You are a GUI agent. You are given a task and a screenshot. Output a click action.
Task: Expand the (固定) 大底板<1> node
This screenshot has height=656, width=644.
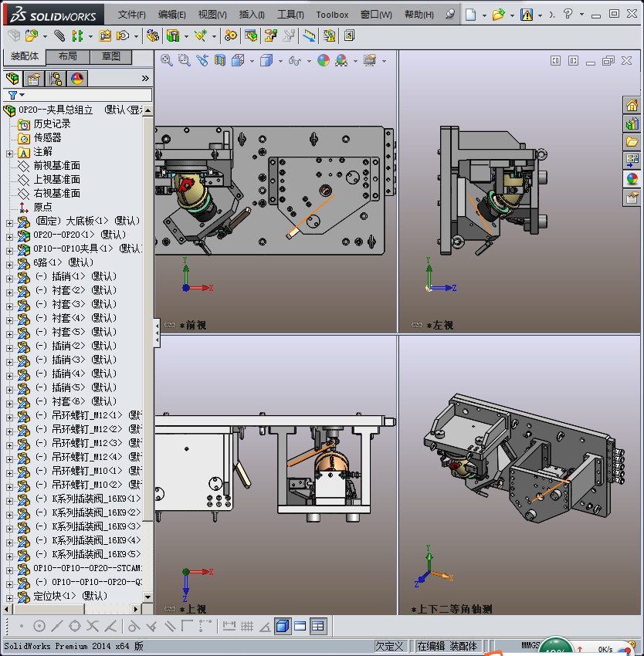click(x=9, y=223)
